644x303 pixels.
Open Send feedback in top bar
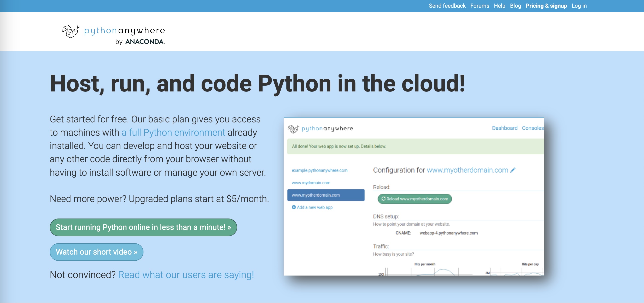tap(447, 6)
